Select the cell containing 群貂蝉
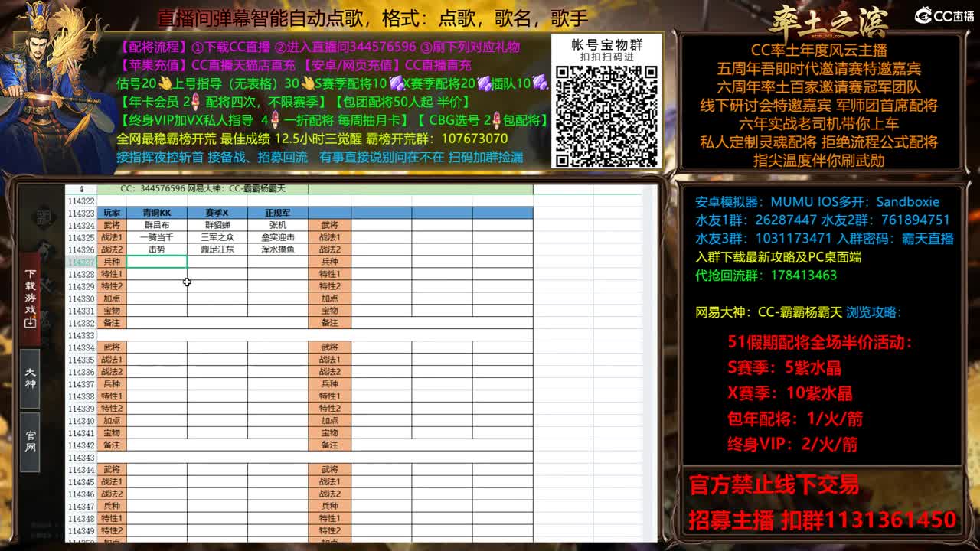This screenshot has width=980, height=551. [217, 225]
